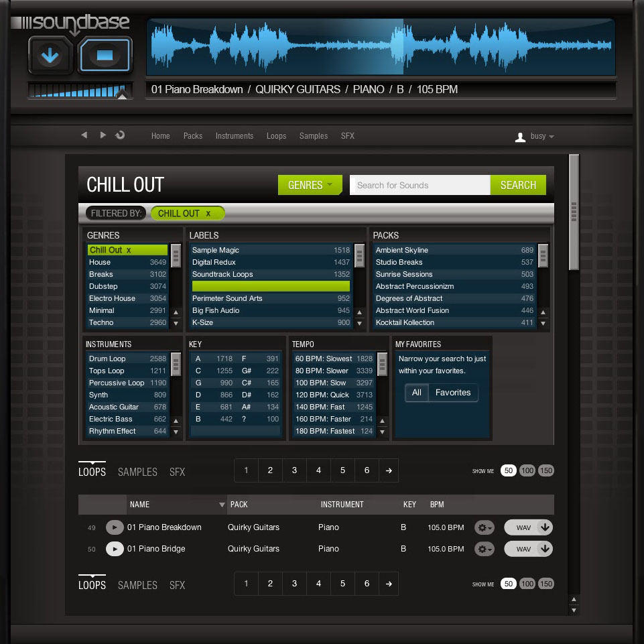Download WAV of 01 Piano Breakdown
The image size is (644, 644).
[528, 527]
